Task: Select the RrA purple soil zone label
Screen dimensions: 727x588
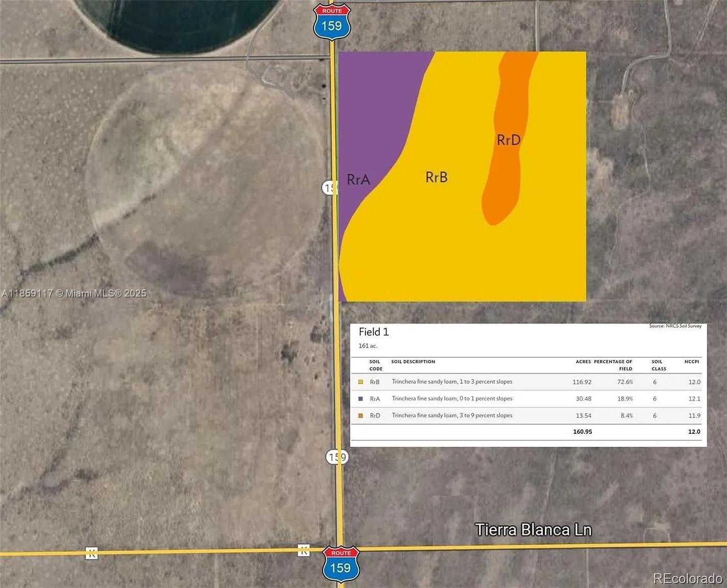Action: click(358, 180)
